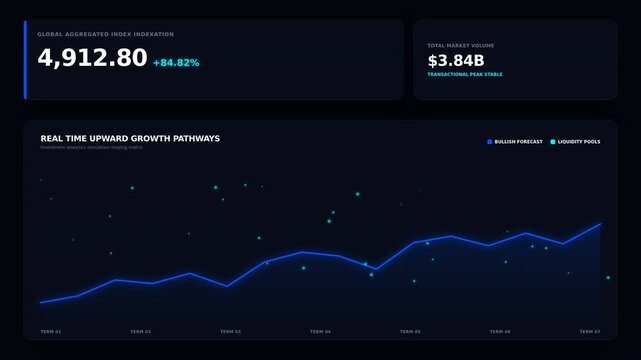Viewport: 641px width, 360px height.
Task: Click the TERM 01 axis label
Action: point(51,331)
